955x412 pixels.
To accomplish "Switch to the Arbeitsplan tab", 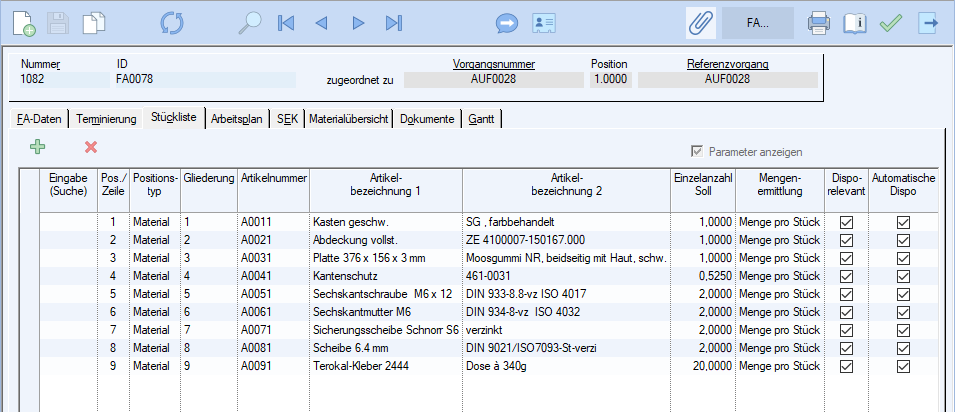I will [x=237, y=119].
